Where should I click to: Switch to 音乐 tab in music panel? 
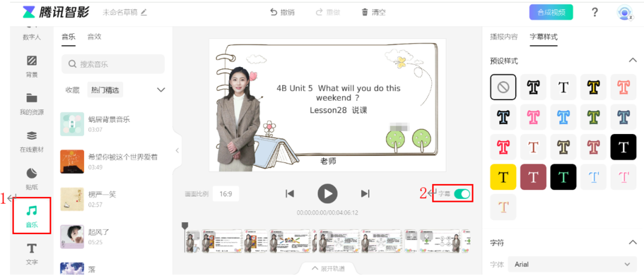[68, 37]
